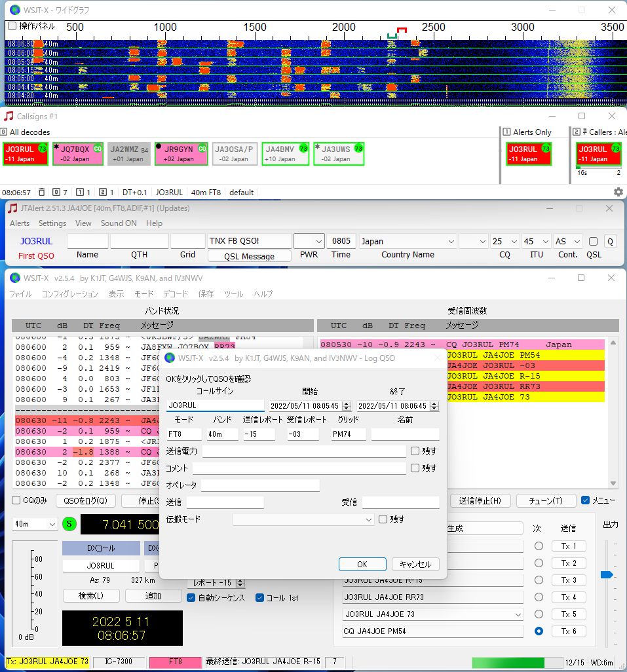Screen dimensions: 627x672
Task: Click the green S sync indicator
Action: point(69,524)
